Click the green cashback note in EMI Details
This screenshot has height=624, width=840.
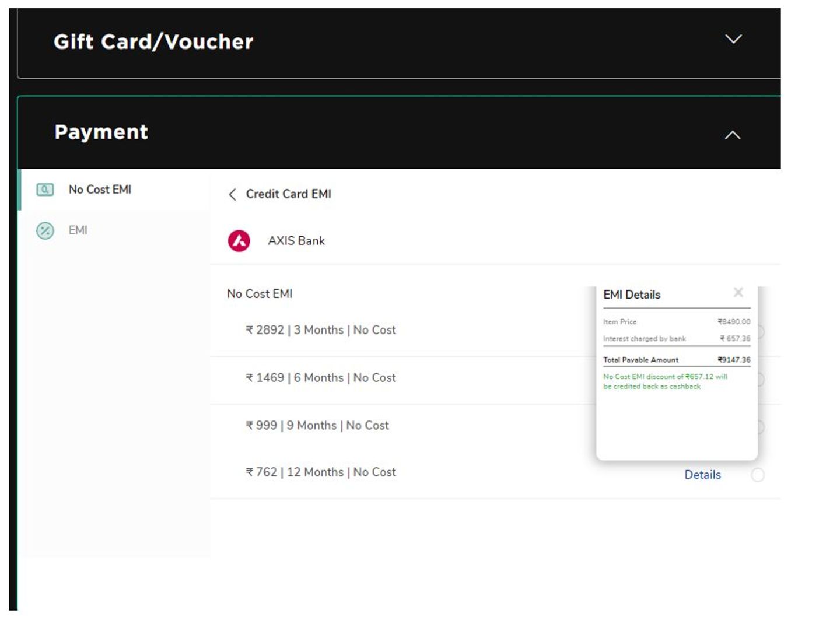(664, 381)
